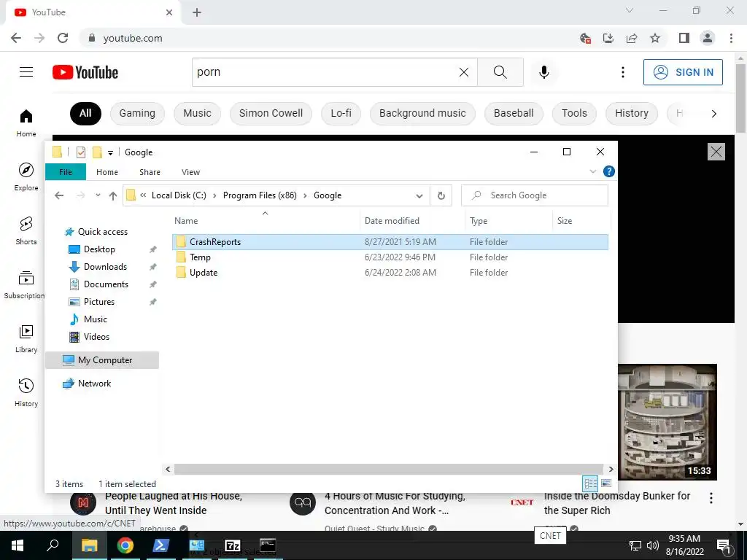
Task: Open the YouTube hamburger guide menu
Action: coord(26,72)
